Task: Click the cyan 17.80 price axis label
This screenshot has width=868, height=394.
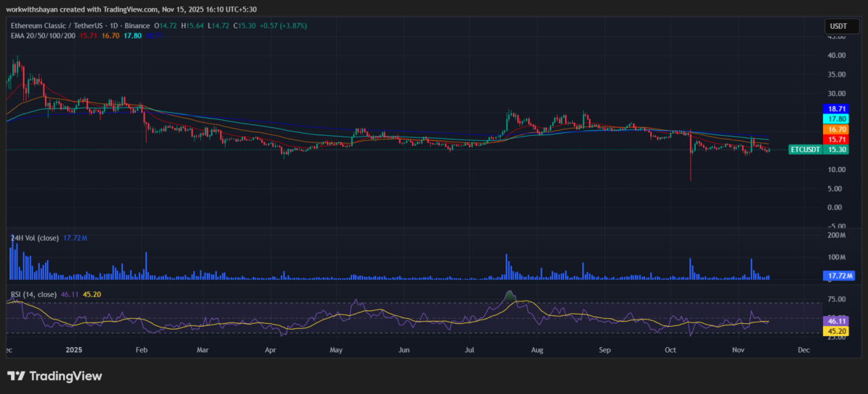Action: [836, 118]
